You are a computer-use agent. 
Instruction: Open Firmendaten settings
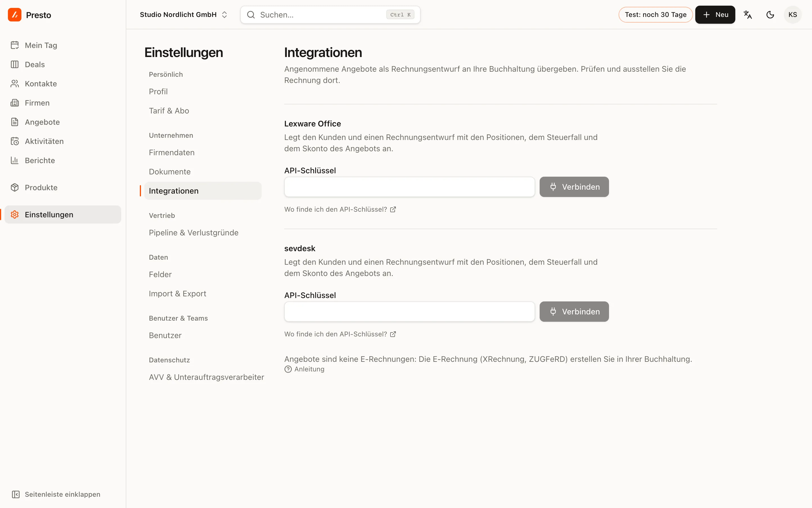point(203,152)
